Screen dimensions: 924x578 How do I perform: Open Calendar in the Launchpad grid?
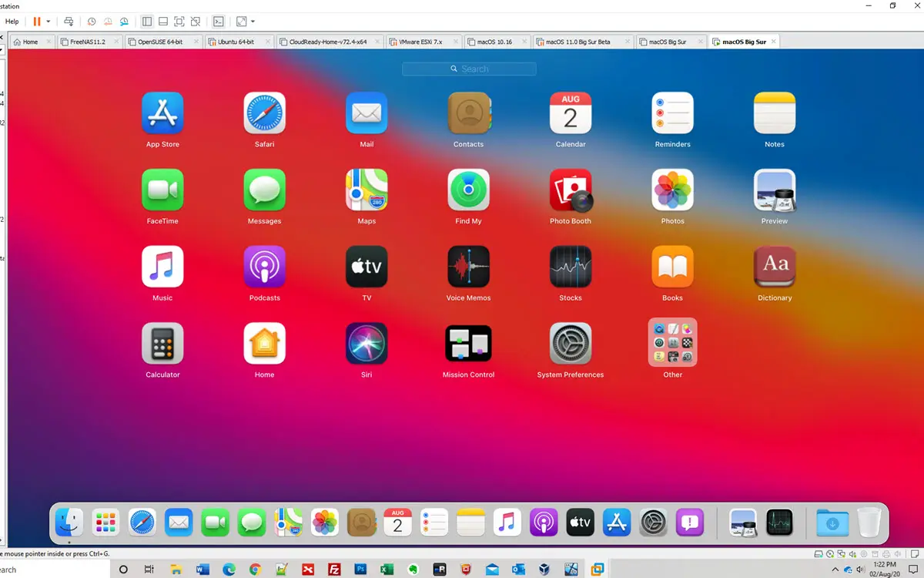point(571,113)
